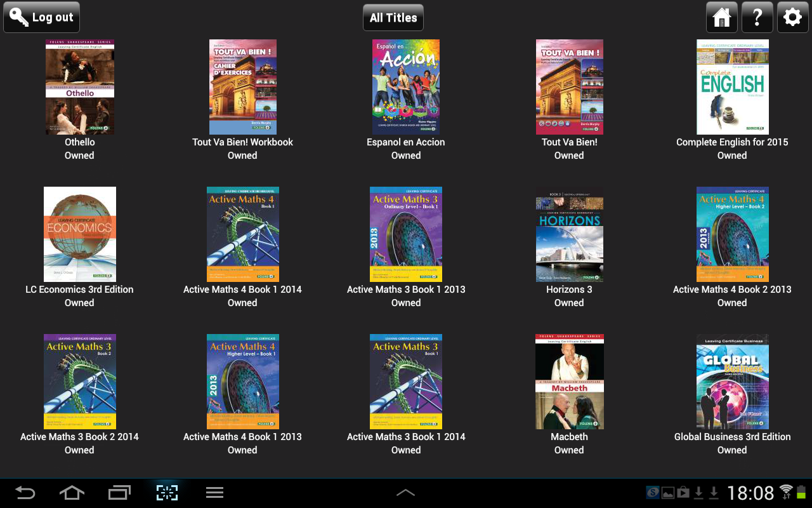The height and width of the screenshot is (508, 812).
Task: Tap the "Owned" label under Espanol en Accion
Action: tap(406, 156)
